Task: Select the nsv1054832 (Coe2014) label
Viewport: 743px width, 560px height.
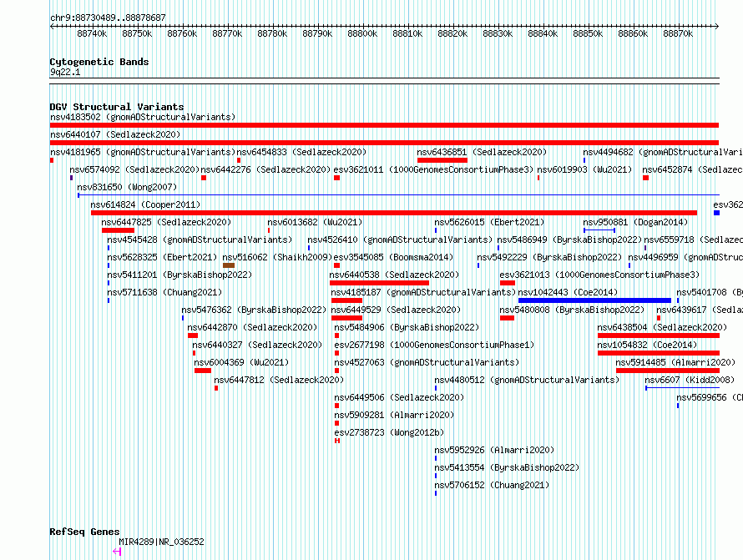Action: coord(647,345)
